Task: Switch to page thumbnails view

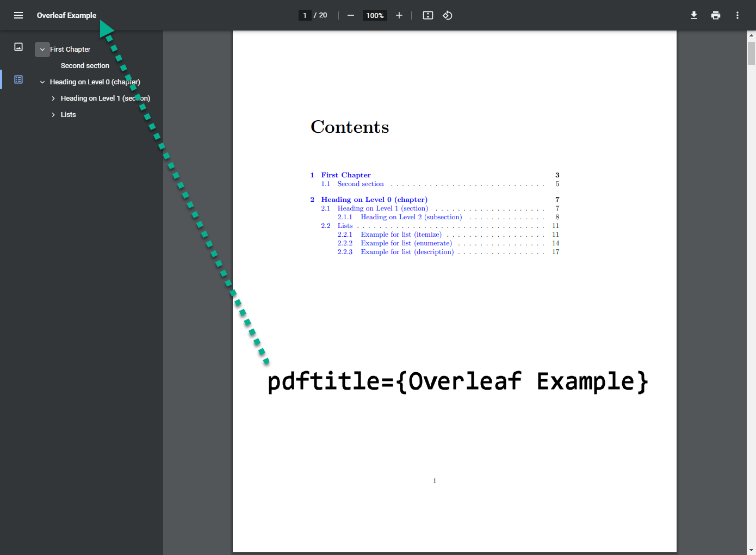Action: click(18, 47)
